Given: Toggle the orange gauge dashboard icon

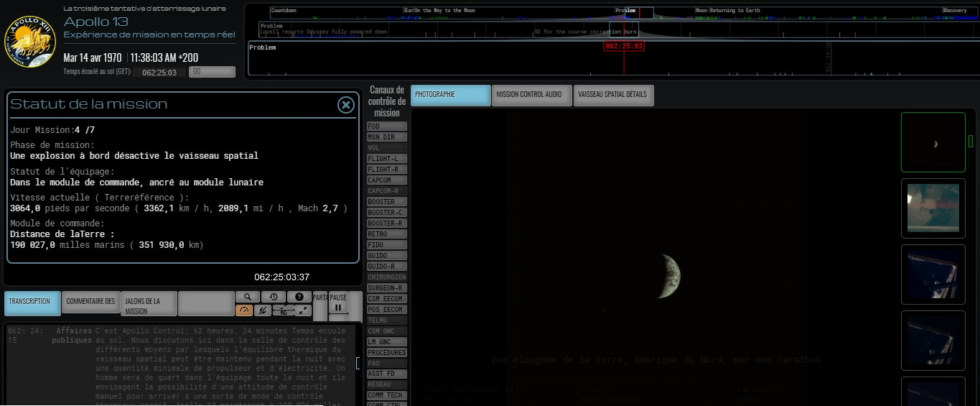Looking at the screenshot, I should [245, 310].
